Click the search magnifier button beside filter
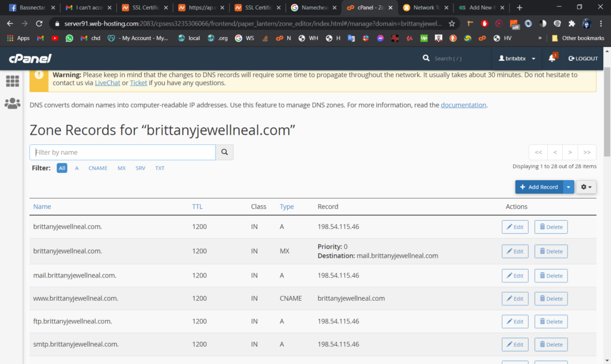611x364 pixels. [x=224, y=152]
